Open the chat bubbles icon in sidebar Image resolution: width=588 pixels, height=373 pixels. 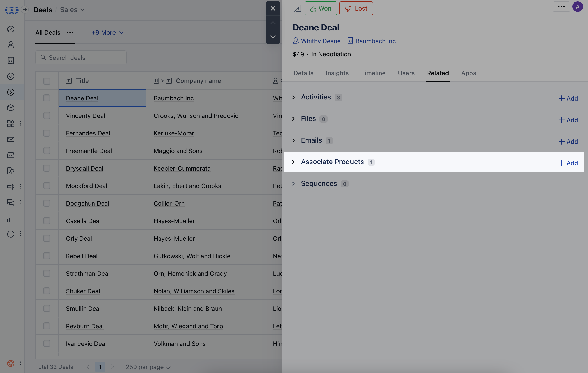pyautogui.click(x=11, y=202)
